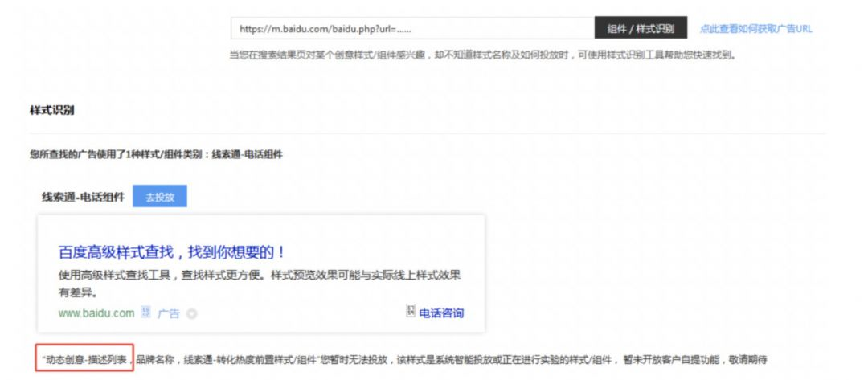
Task: Click the 广告 label in the ad preview
Action: click(x=168, y=313)
